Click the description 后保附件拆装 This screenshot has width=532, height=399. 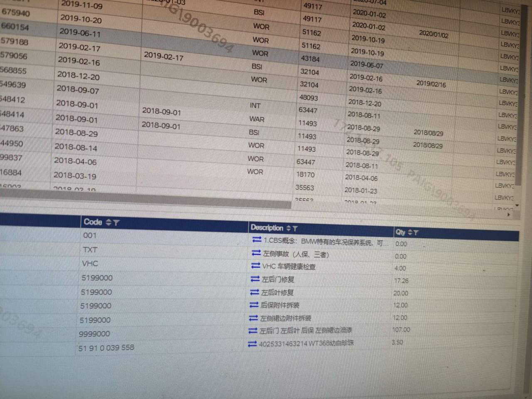pos(280,305)
